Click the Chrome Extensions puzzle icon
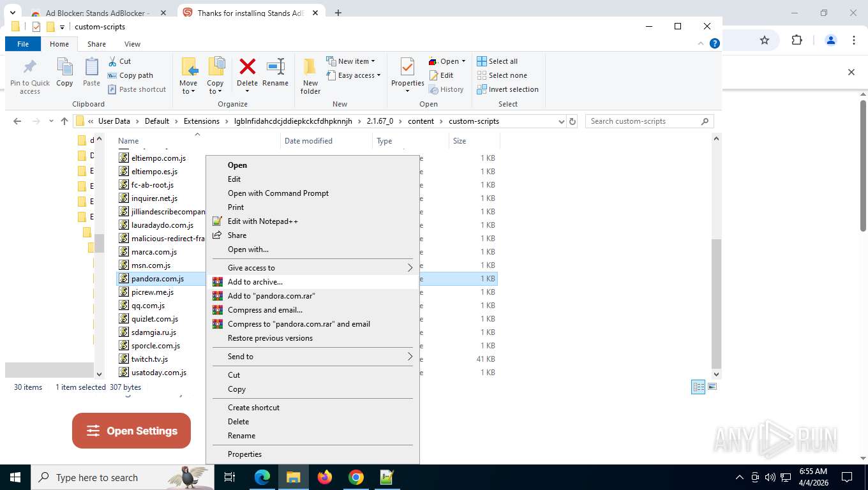Viewport: 868px width, 490px height. [x=797, y=40]
